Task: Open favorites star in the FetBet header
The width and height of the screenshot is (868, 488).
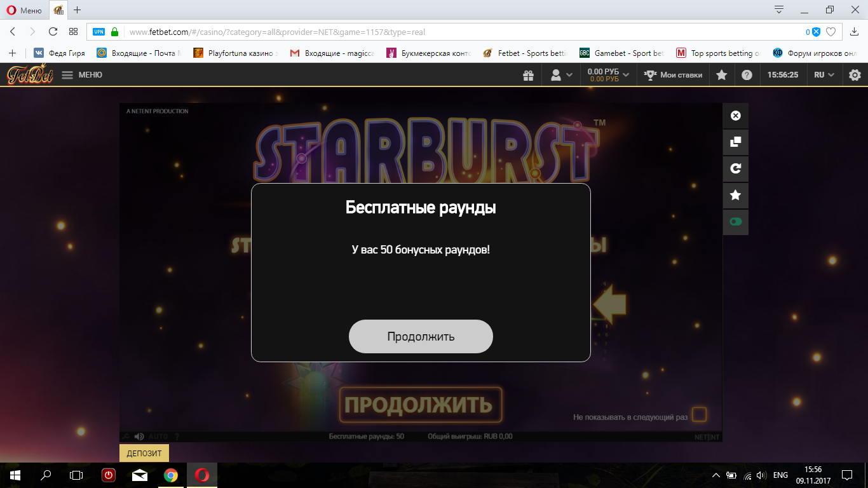Action: 722,75
